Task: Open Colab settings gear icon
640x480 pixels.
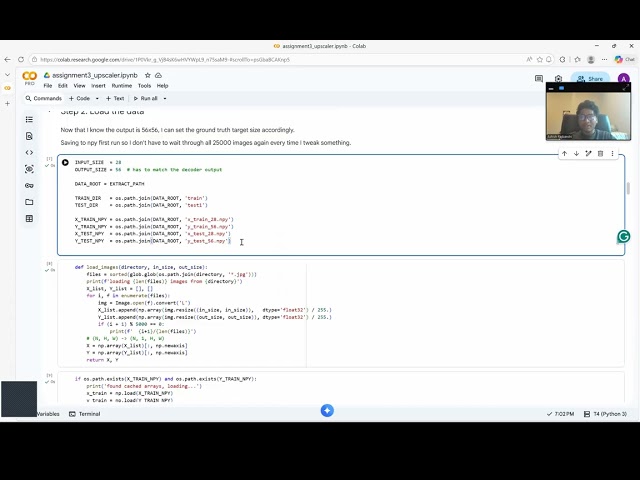Action: click(558, 78)
